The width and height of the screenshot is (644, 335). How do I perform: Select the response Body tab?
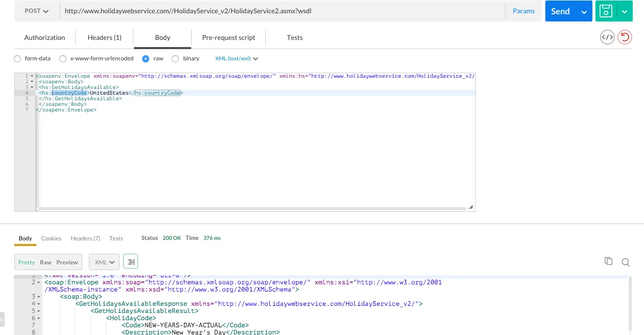25,238
